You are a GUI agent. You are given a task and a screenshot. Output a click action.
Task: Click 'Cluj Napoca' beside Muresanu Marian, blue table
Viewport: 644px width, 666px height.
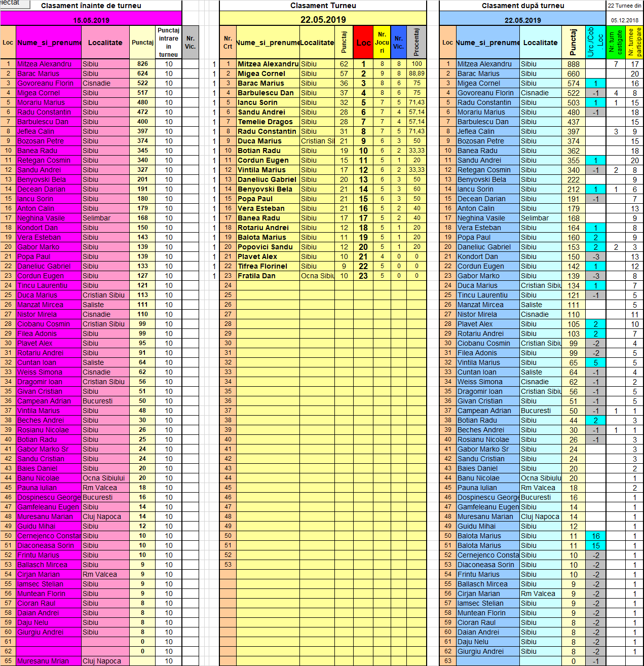tap(541, 516)
